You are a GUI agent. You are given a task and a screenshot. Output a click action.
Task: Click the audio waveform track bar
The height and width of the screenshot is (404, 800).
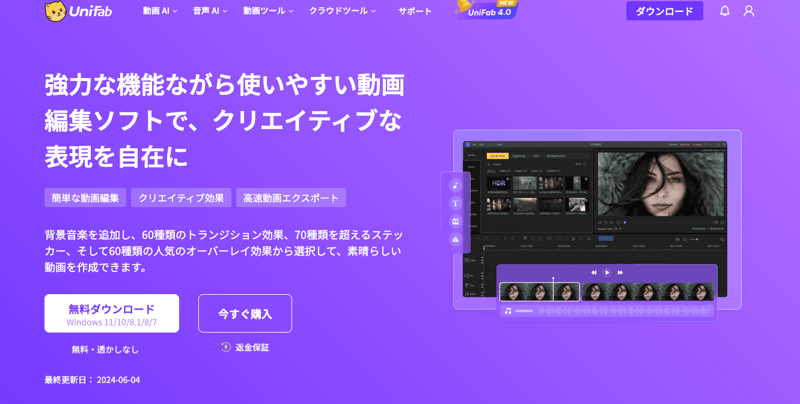pyautogui.click(x=608, y=311)
